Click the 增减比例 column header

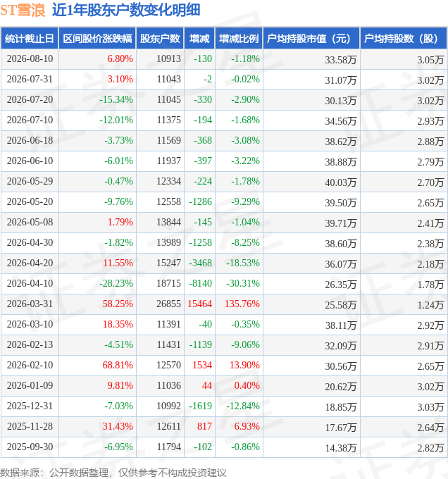tap(239, 39)
